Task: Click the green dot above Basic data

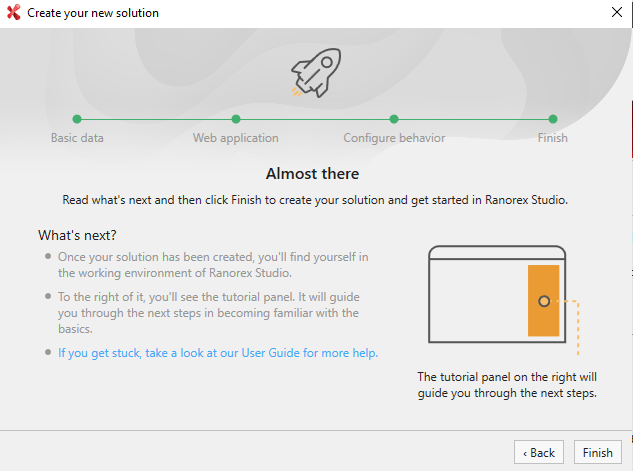Action: [77, 119]
